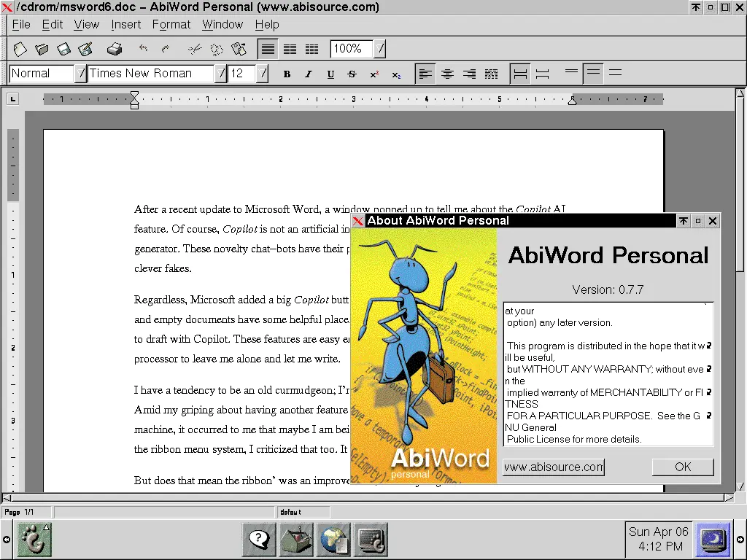Open the GNOME foot main menu
The image size is (747, 560).
33,540
